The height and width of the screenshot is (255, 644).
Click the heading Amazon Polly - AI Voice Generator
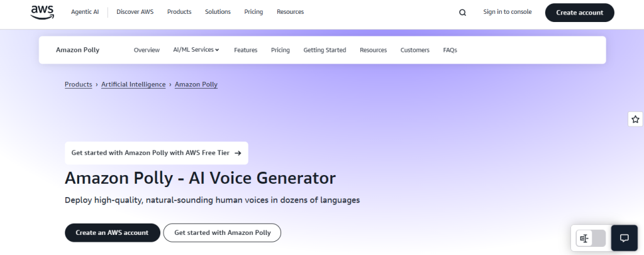coord(200,178)
